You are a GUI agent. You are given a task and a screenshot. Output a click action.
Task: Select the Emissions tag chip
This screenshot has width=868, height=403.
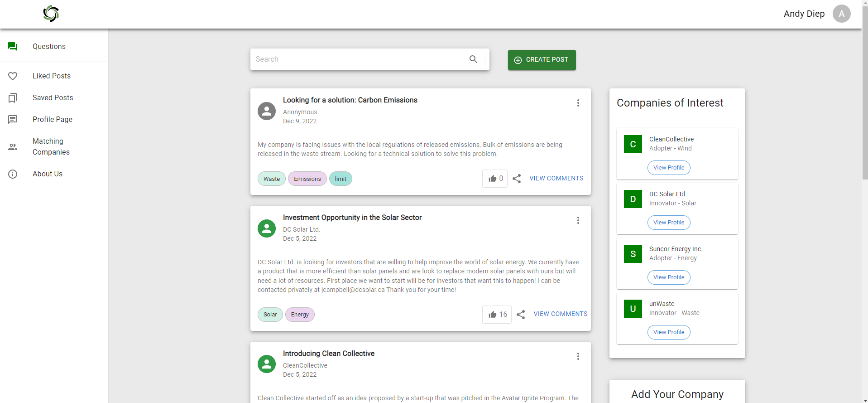point(307,179)
